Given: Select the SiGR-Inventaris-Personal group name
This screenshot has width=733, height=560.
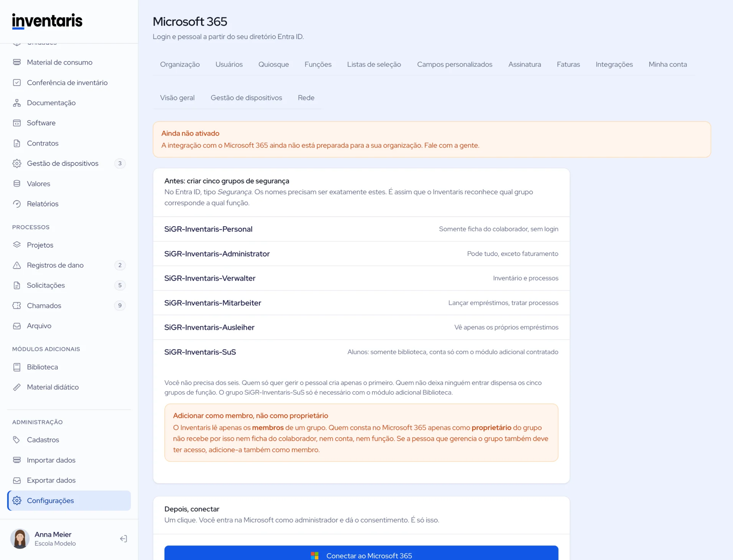Looking at the screenshot, I should (x=208, y=229).
